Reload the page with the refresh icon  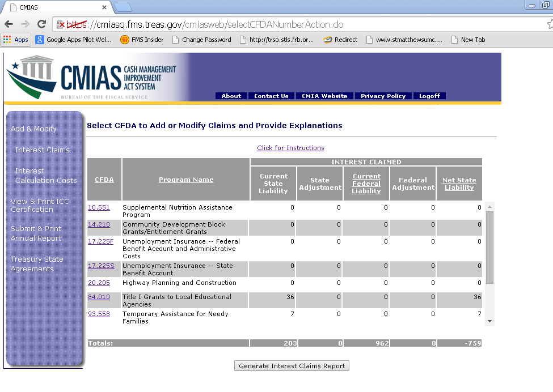(41, 24)
